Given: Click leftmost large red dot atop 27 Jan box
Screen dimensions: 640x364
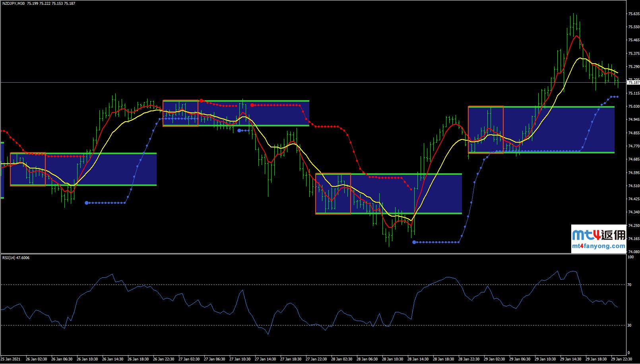Looking at the screenshot, I should click(202, 101).
